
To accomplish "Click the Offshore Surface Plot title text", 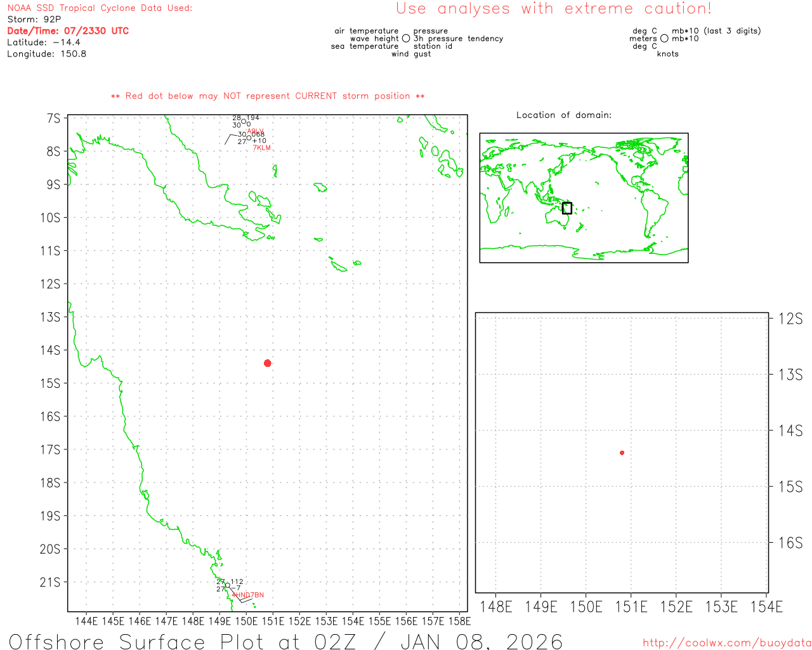I will (285, 641).
